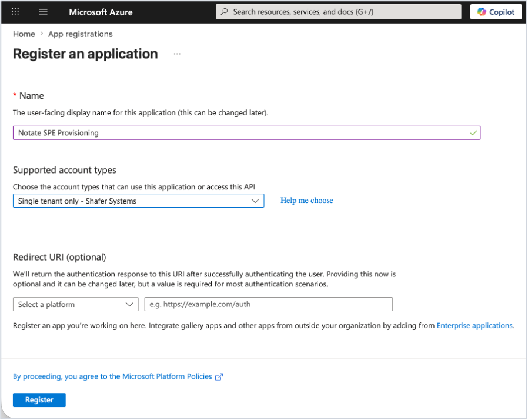Click the search resources, services, and docs box

[x=339, y=12]
